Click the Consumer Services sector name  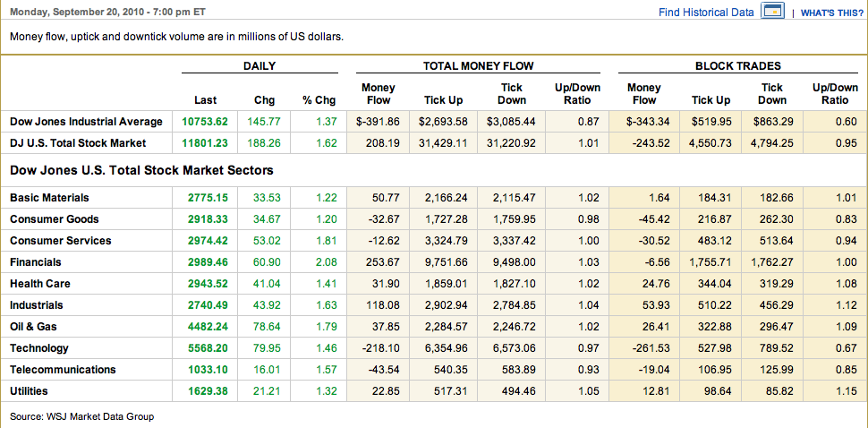coord(60,240)
